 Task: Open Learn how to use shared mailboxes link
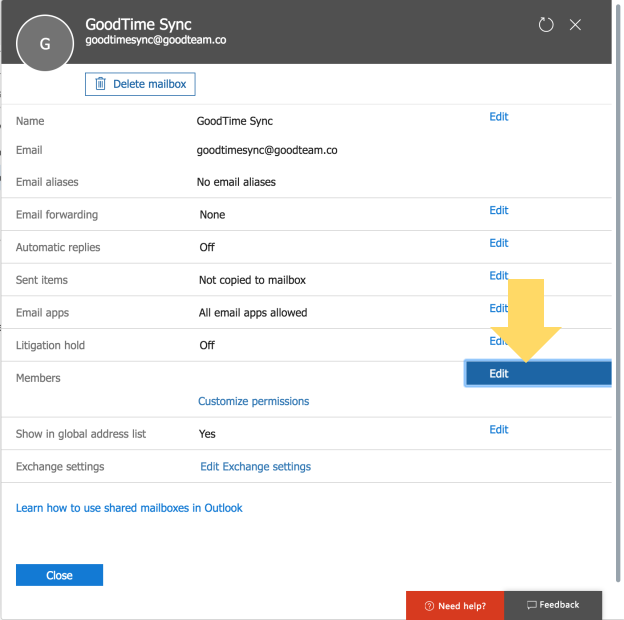tap(129, 508)
